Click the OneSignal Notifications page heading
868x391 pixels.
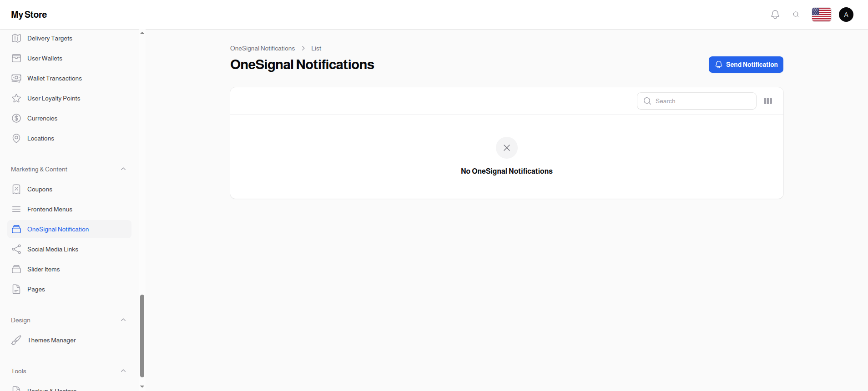pyautogui.click(x=302, y=65)
